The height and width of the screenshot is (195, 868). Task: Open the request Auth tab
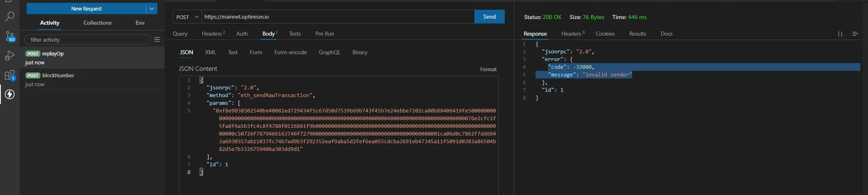click(x=242, y=34)
